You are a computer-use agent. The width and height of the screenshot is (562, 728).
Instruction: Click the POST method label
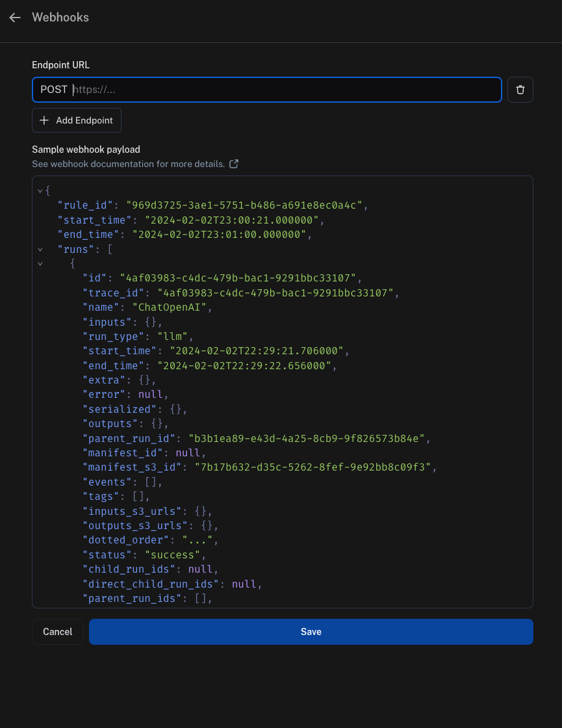pos(54,90)
